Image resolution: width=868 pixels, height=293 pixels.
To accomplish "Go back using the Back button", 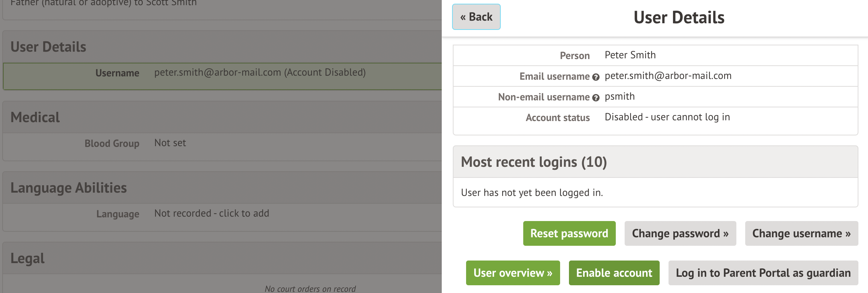I will coord(476,17).
